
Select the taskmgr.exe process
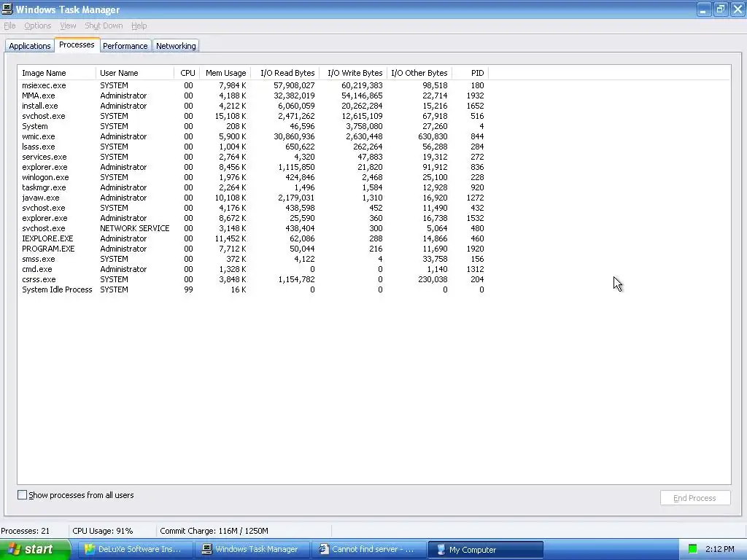pyautogui.click(x=253, y=187)
